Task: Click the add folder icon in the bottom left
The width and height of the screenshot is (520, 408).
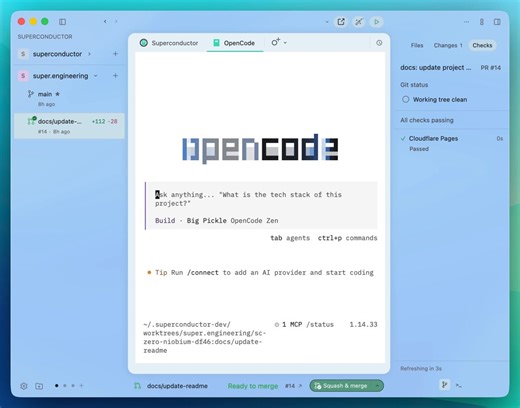Action: (x=39, y=386)
